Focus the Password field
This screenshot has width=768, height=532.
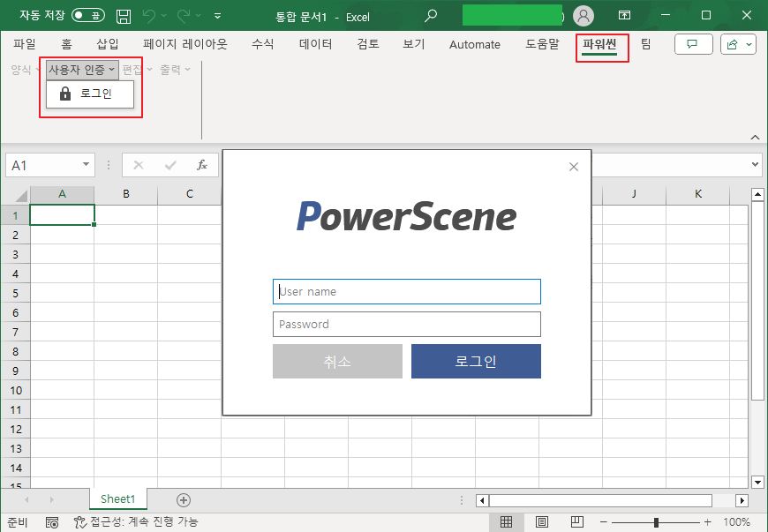(407, 324)
